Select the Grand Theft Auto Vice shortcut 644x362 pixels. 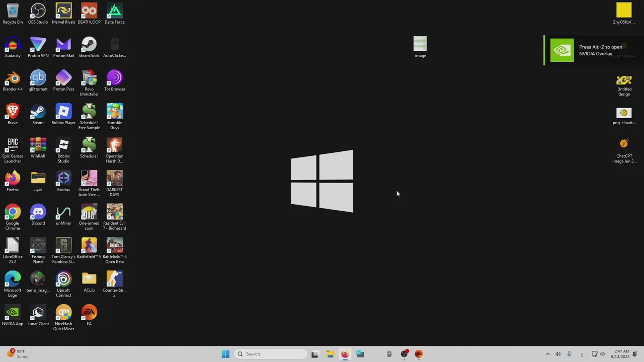click(89, 184)
